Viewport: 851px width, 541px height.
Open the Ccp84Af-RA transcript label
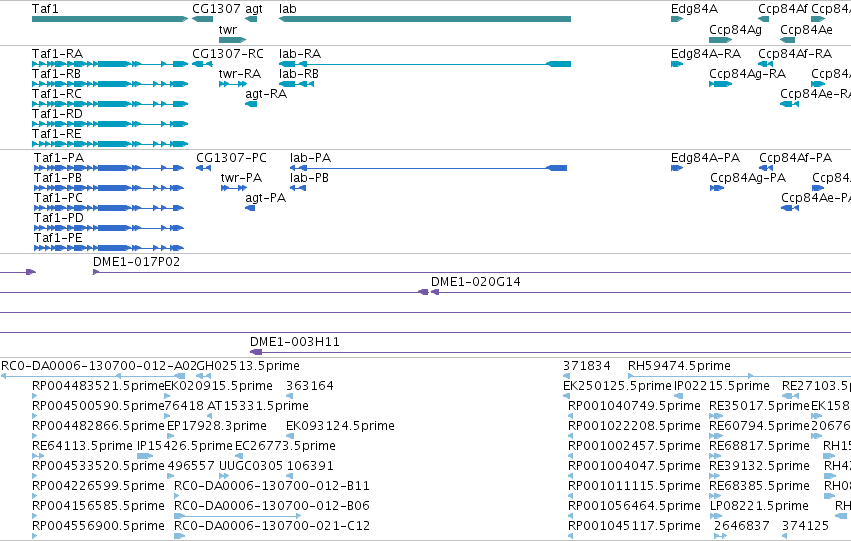(x=795, y=54)
